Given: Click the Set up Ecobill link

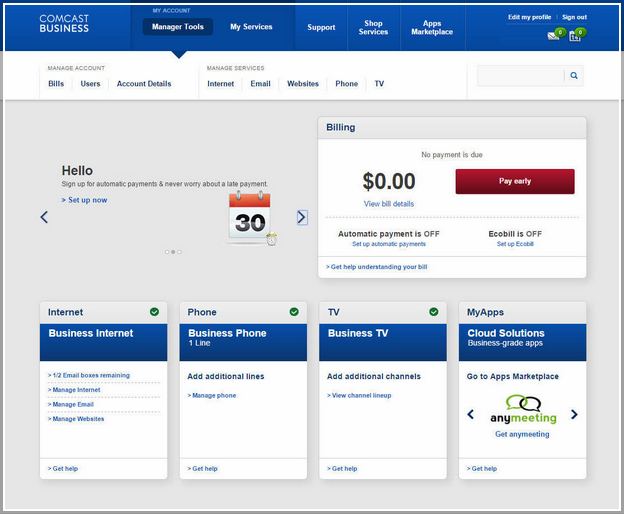Looking at the screenshot, I should [x=515, y=244].
